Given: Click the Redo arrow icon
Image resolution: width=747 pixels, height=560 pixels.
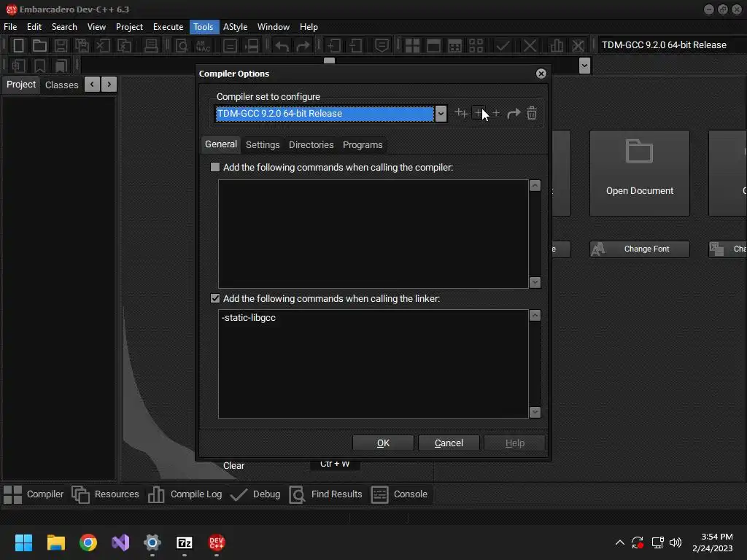Looking at the screenshot, I should tap(303, 46).
